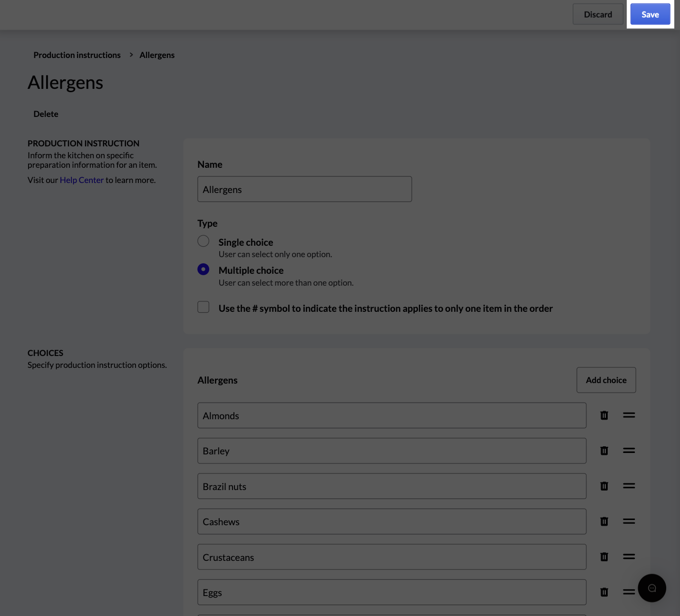Viewport: 680px width, 616px height.
Task: Click the Single choice label text
Action: tap(246, 242)
